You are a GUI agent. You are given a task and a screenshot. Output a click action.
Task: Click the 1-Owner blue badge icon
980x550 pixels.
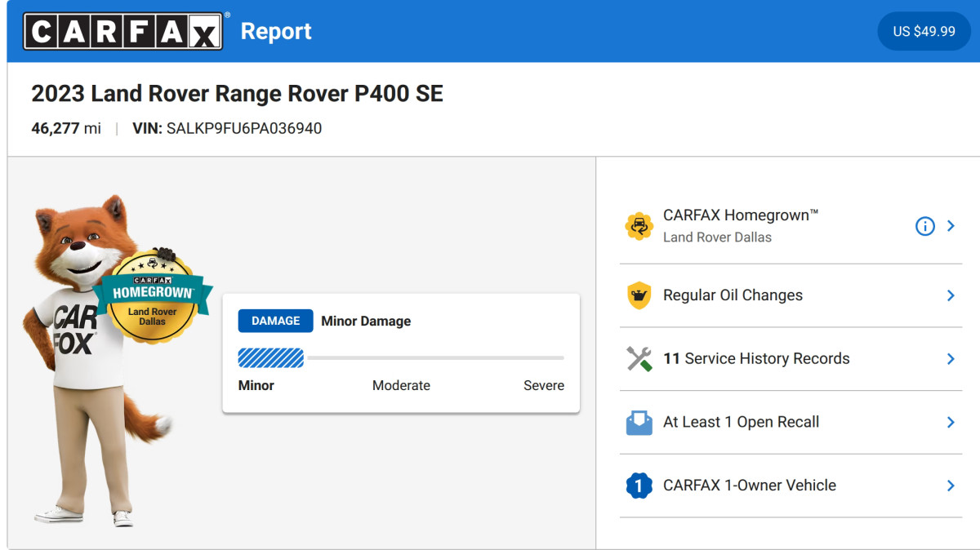coord(639,486)
